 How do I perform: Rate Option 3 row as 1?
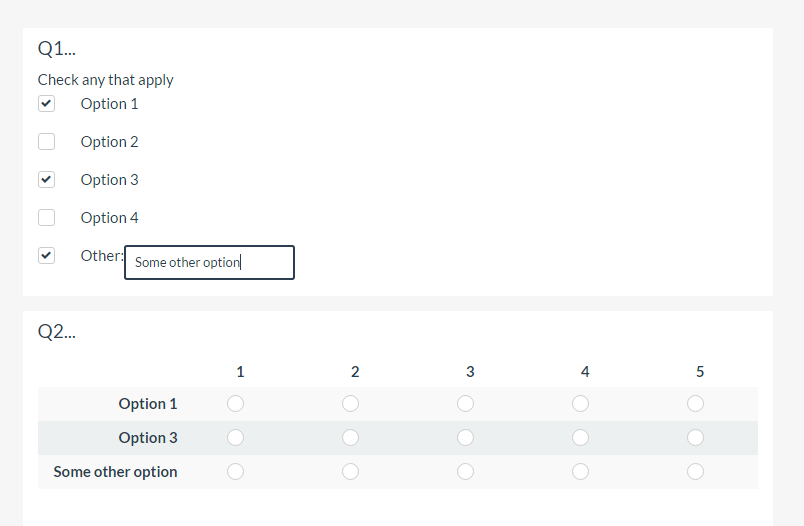tap(236, 438)
